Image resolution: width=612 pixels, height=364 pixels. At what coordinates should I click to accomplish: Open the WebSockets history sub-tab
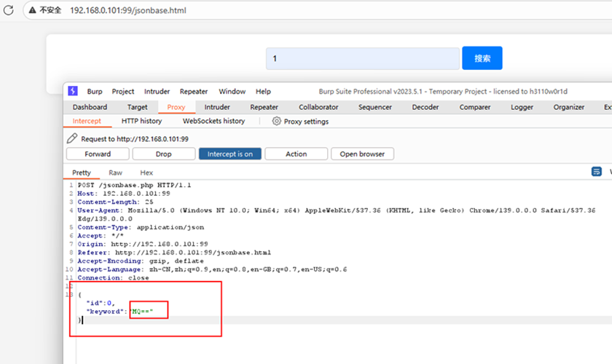pyautogui.click(x=214, y=121)
